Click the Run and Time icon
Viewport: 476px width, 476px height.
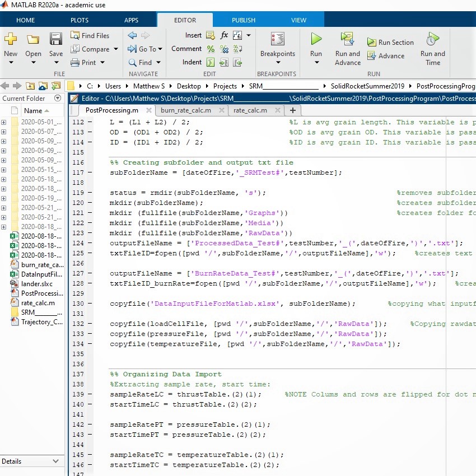tap(432, 39)
